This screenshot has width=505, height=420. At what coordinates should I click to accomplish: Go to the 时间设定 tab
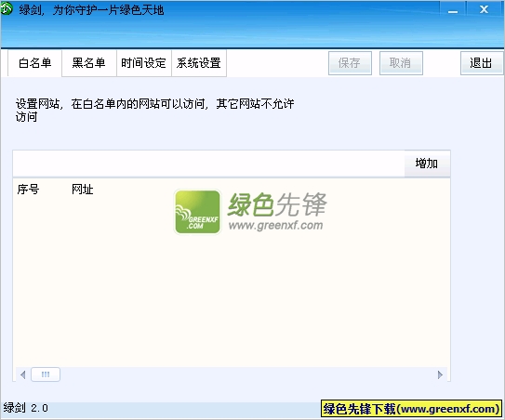coord(143,63)
